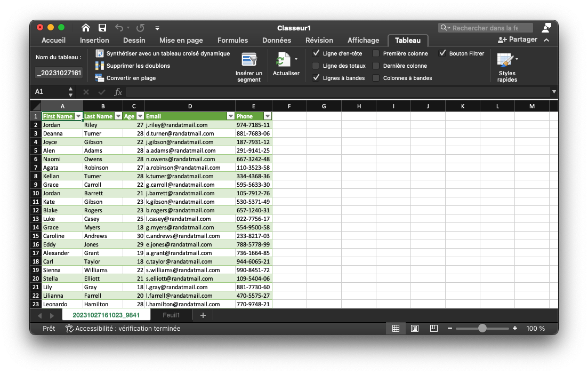This screenshot has height=374, width=588.
Task: Click the remove duplicates icon
Action: pos(99,66)
